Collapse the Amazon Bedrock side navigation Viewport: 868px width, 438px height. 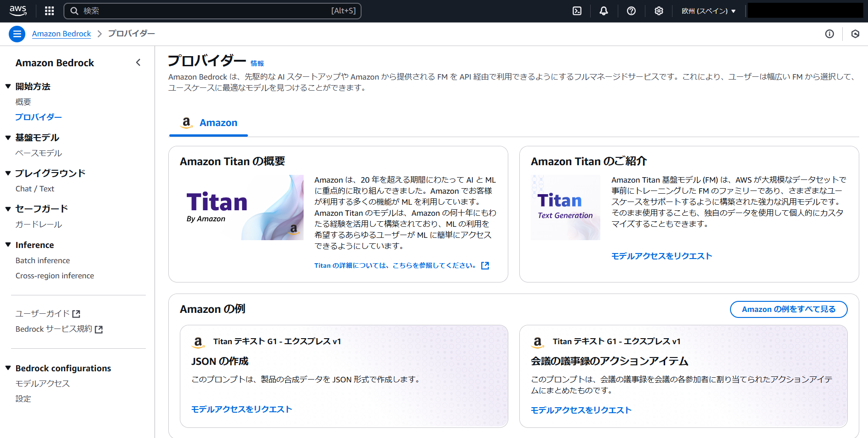[x=138, y=63]
